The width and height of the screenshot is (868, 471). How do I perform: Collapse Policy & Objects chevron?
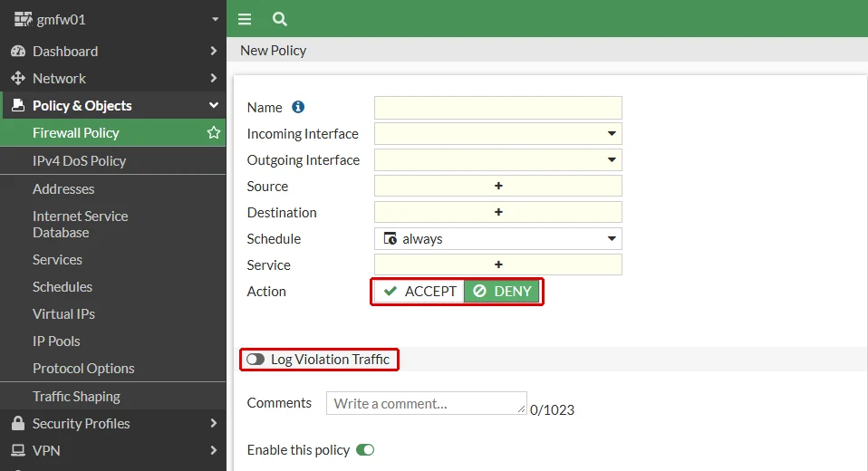(x=214, y=105)
